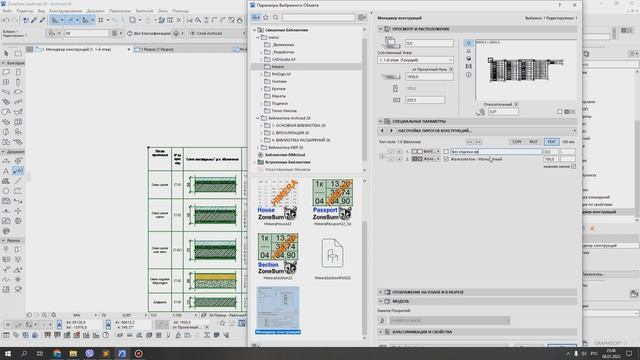The image size is (640, 360).
Task: Click the library search input field
Action: (x=319, y=17)
